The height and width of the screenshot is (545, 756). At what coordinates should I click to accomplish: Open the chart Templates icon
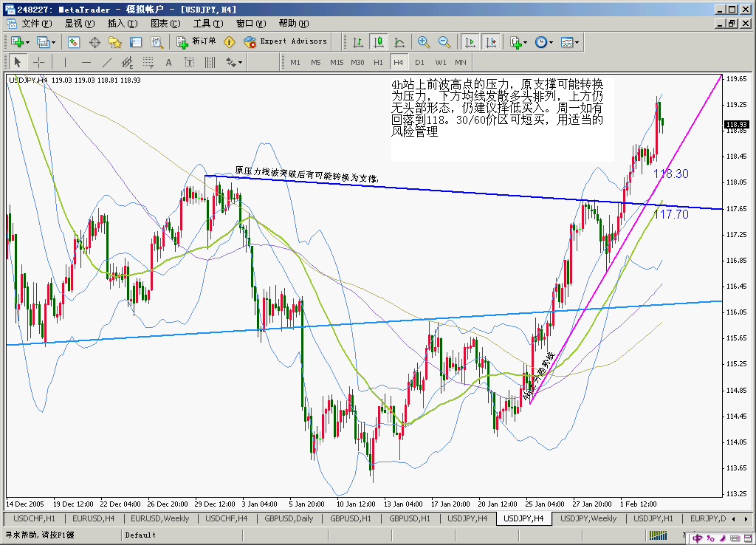[x=567, y=42]
